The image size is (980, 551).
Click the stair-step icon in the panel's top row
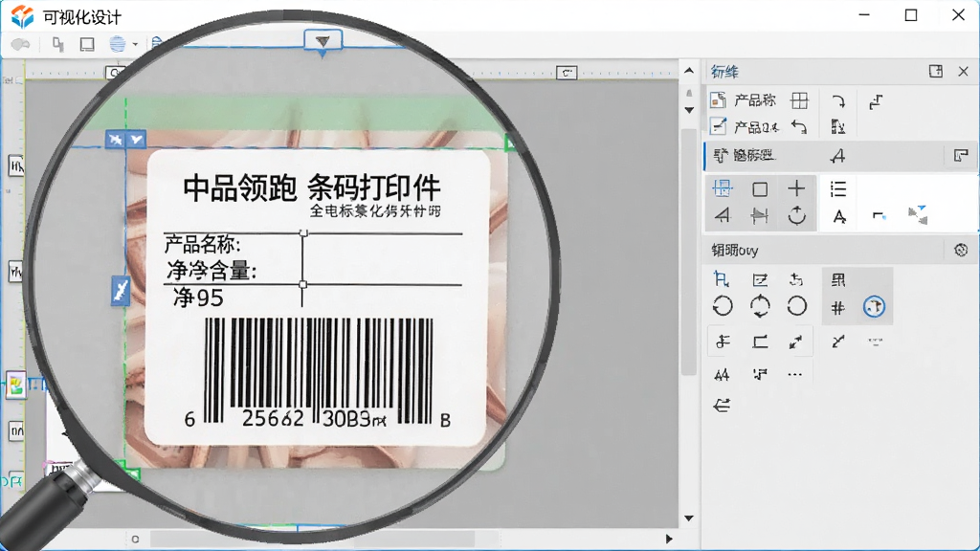pyautogui.click(x=876, y=101)
